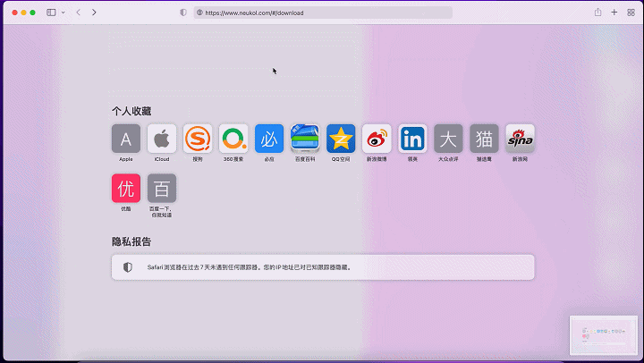
Task: Toggle the Safari sidebar
Action: (x=51, y=13)
